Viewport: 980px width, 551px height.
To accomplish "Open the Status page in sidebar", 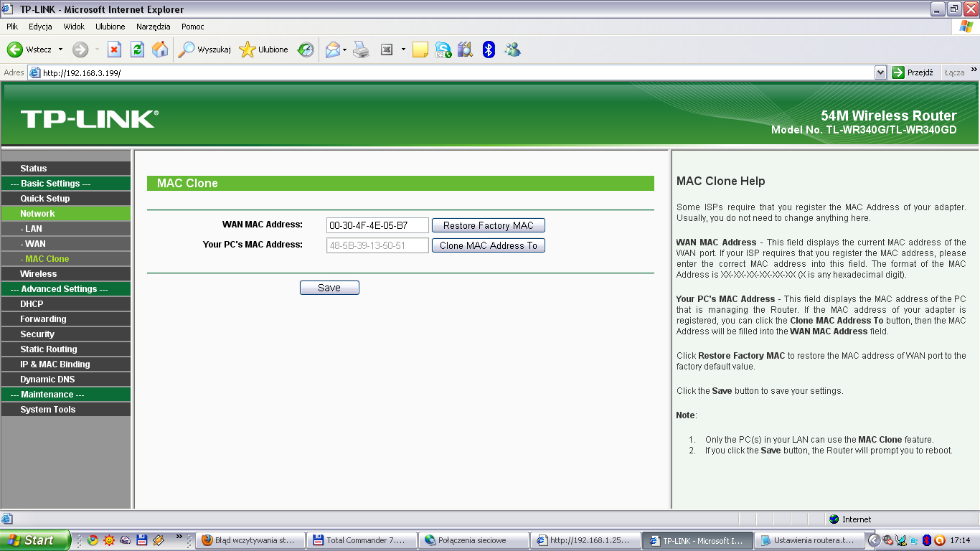I will point(65,169).
